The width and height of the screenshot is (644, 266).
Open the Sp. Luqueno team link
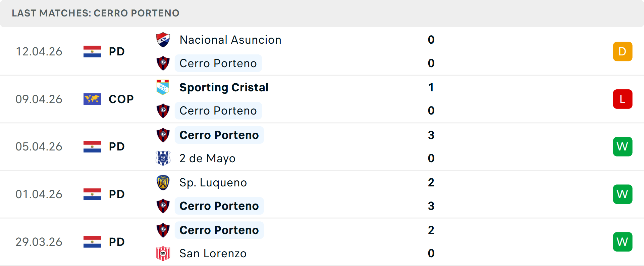click(213, 183)
